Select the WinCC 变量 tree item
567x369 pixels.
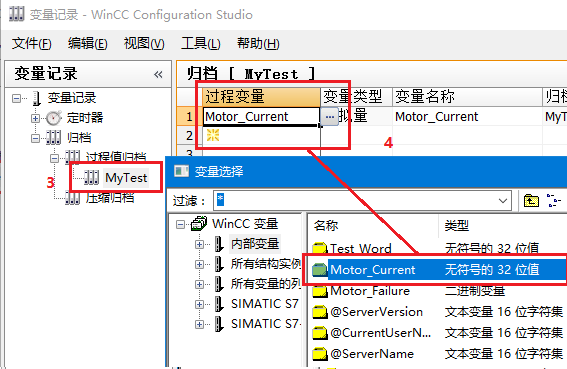pos(245,224)
